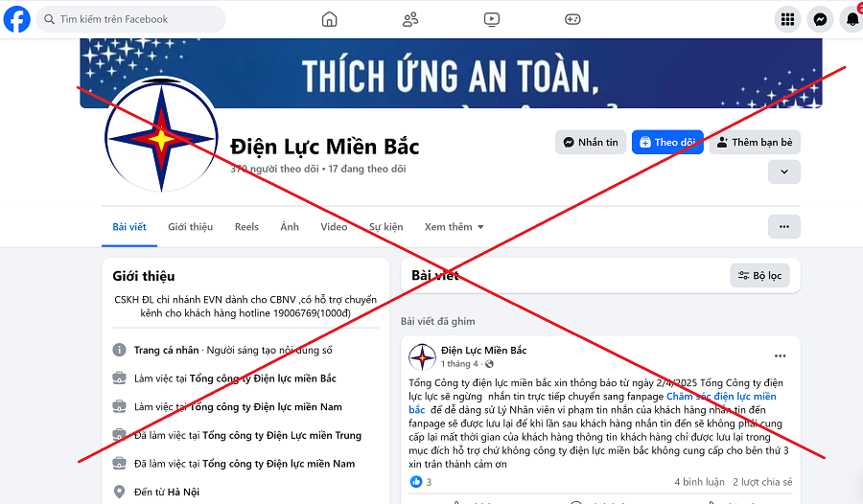Open the Watch video icon
863x504 pixels.
coord(492,19)
